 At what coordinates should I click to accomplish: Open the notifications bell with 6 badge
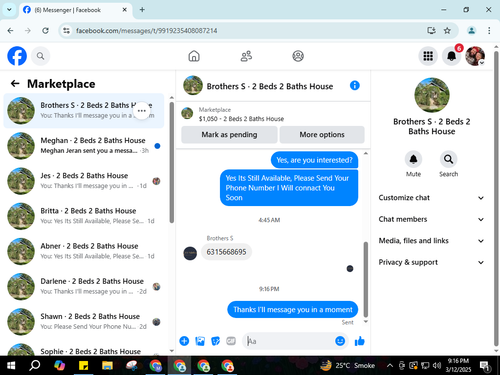452,56
